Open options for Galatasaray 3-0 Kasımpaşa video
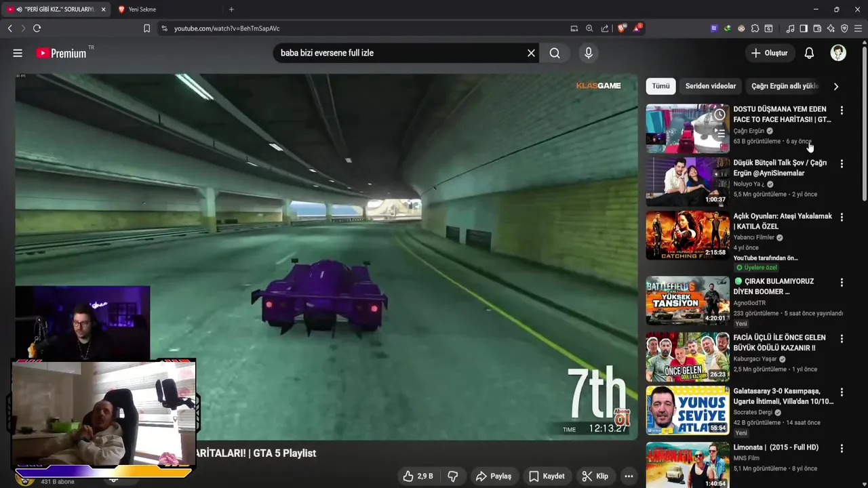 [x=842, y=392]
